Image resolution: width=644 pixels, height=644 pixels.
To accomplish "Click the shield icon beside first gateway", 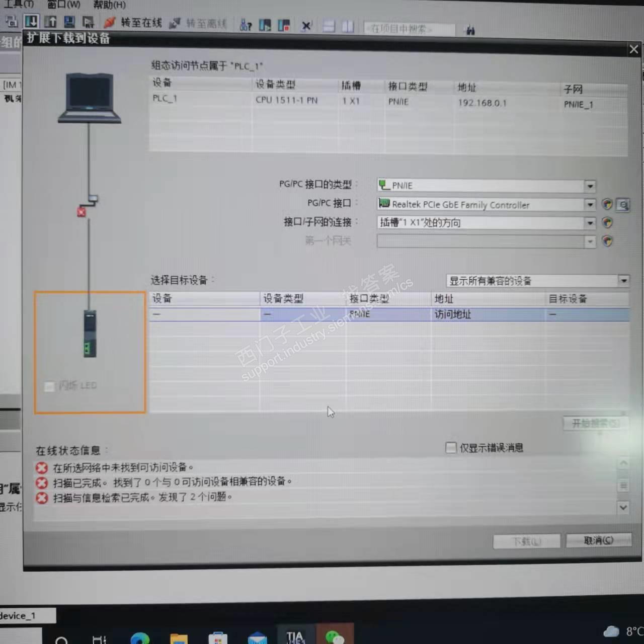I will (x=607, y=241).
